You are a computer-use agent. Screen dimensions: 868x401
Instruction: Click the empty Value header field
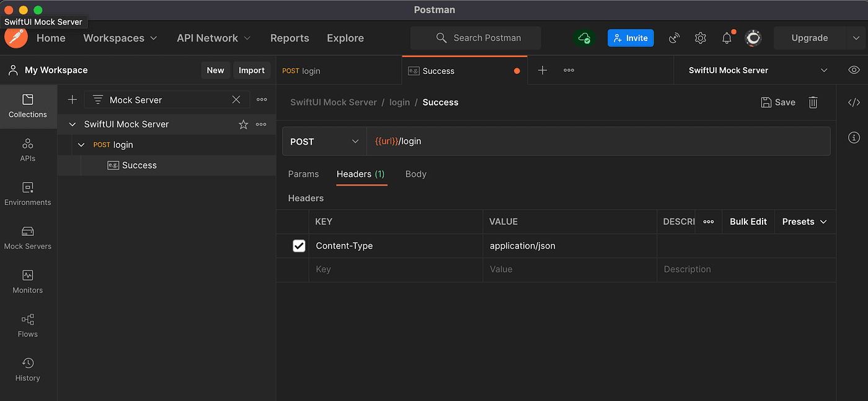coord(570,269)
